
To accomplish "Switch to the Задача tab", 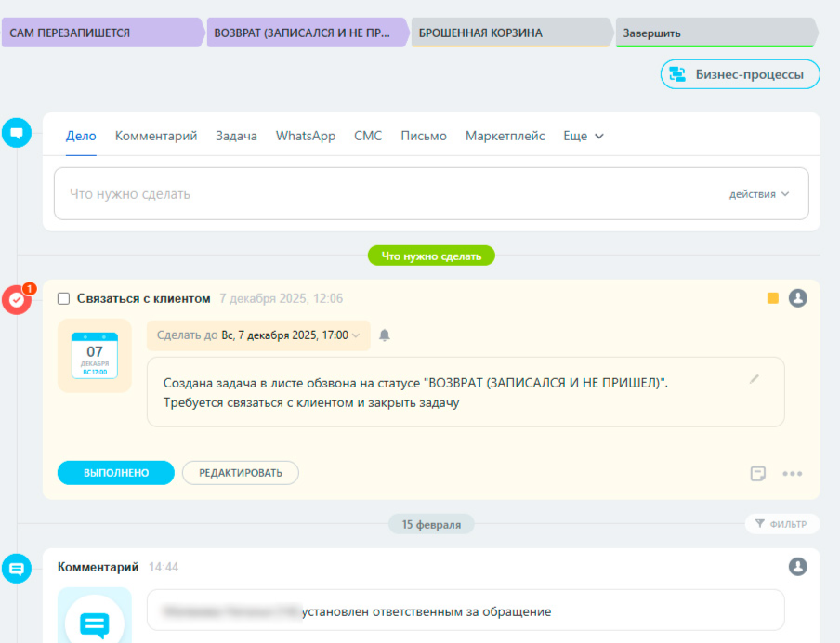I will click(236, 136).
